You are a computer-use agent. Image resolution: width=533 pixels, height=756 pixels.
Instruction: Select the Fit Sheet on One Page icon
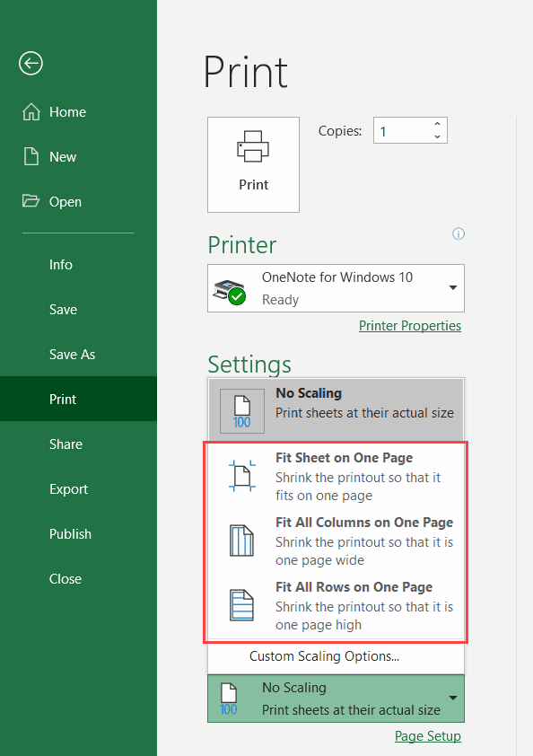click(x=242, y=476)
